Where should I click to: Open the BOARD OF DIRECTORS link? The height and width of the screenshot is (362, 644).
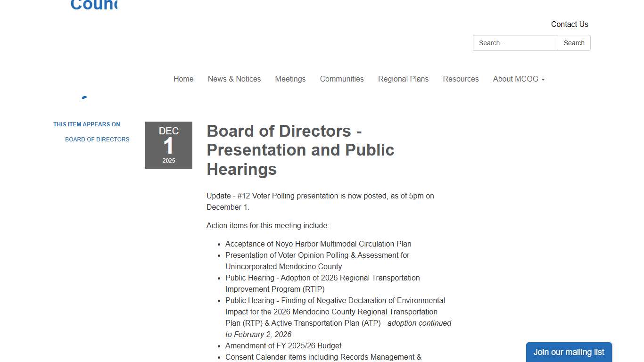pyautogui.click(x=97, y=139)
